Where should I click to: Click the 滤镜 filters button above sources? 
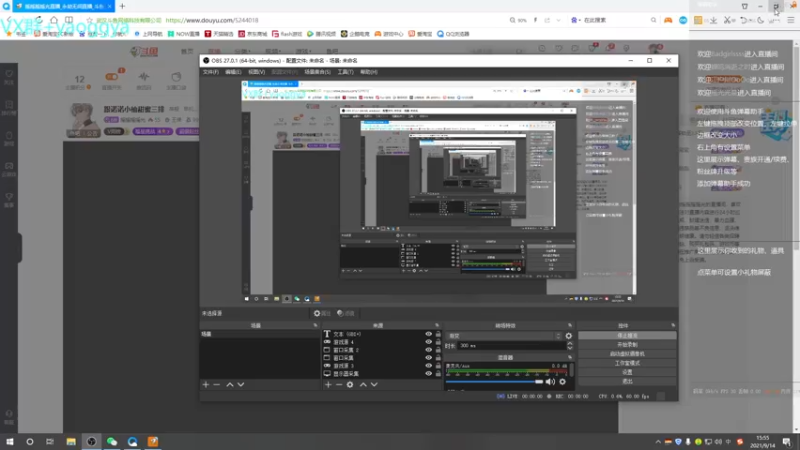[x=346, y=313]
